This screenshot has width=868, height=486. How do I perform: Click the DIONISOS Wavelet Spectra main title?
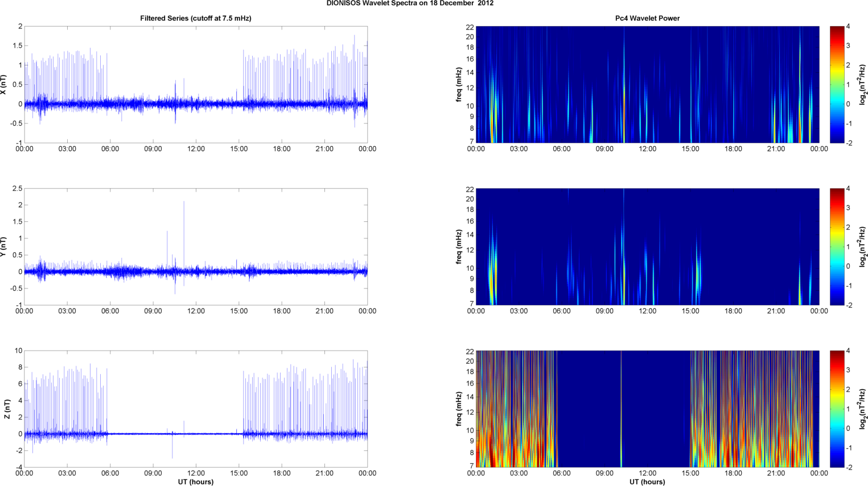coord(410,3)
